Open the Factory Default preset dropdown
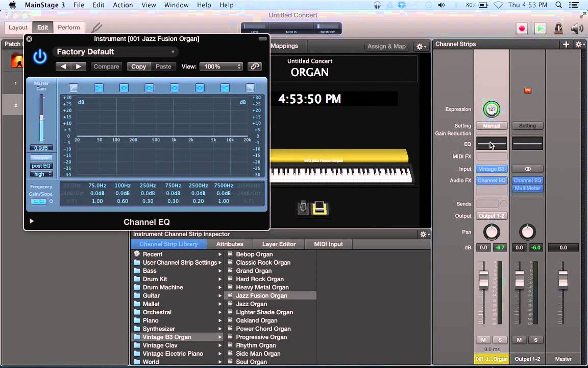This screenshot has height=368, width=588. click(x=115, y=52)
